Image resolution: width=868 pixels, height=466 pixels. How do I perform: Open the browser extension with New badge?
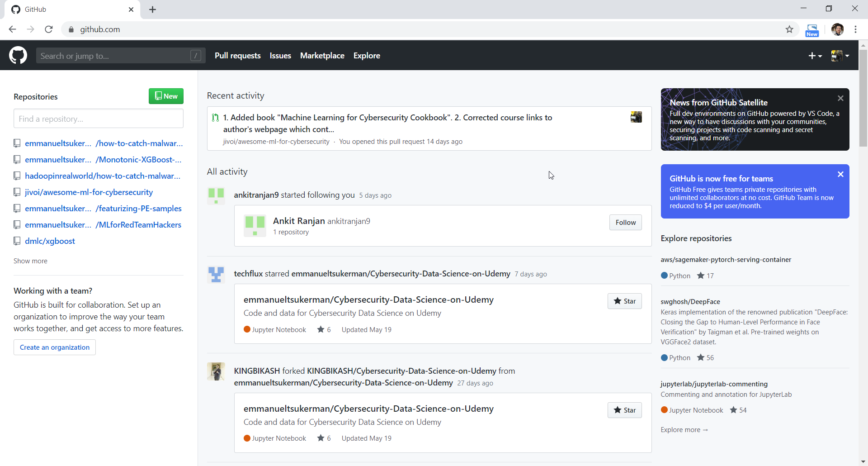tap(812, 30)
